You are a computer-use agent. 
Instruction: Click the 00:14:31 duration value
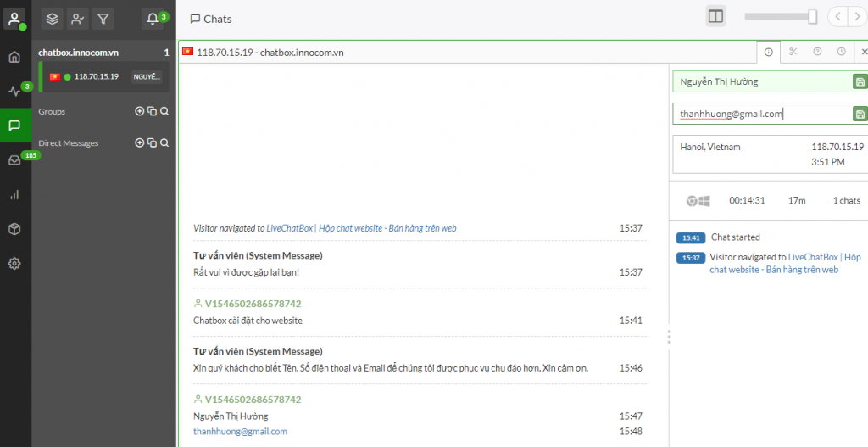(x=747, y=200)
